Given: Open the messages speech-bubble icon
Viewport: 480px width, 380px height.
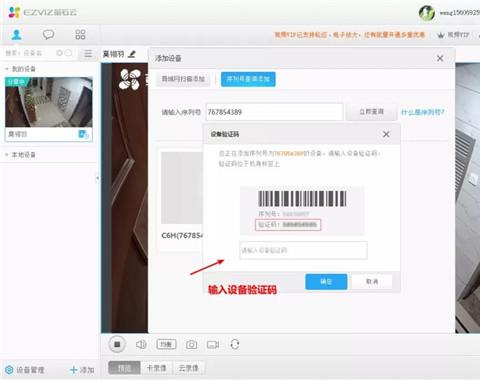Looking at the screenshot, I should pyautogui.click(x=48, y=34).
